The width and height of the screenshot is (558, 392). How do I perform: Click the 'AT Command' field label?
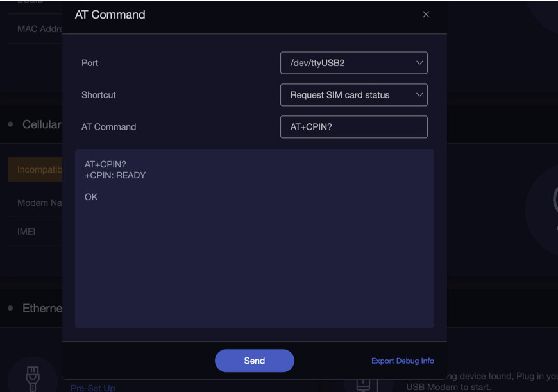108,127
